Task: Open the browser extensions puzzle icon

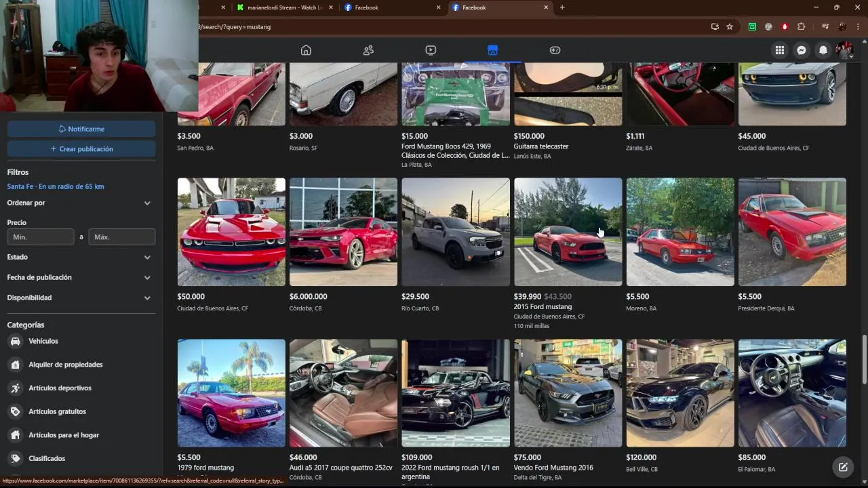Action: [x=802, y=26]
